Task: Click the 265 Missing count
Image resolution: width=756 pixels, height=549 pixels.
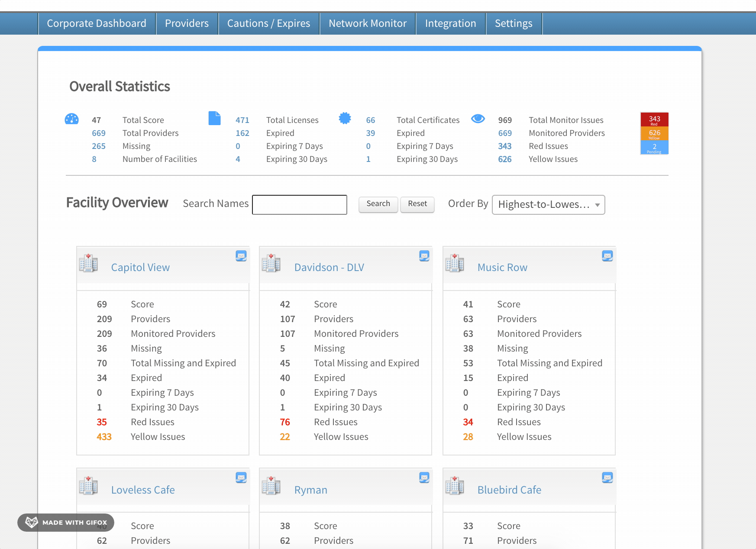Action: click(99, 146)
